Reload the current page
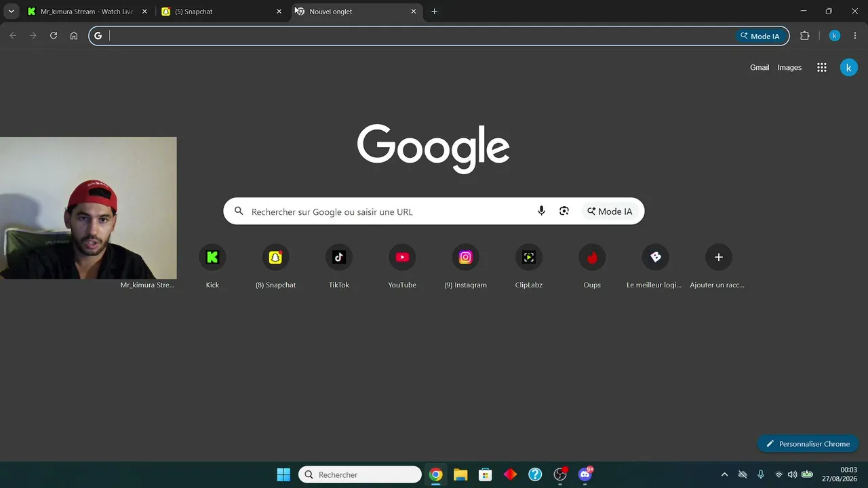Screen dimensions: 868x488 coord(54,36)
